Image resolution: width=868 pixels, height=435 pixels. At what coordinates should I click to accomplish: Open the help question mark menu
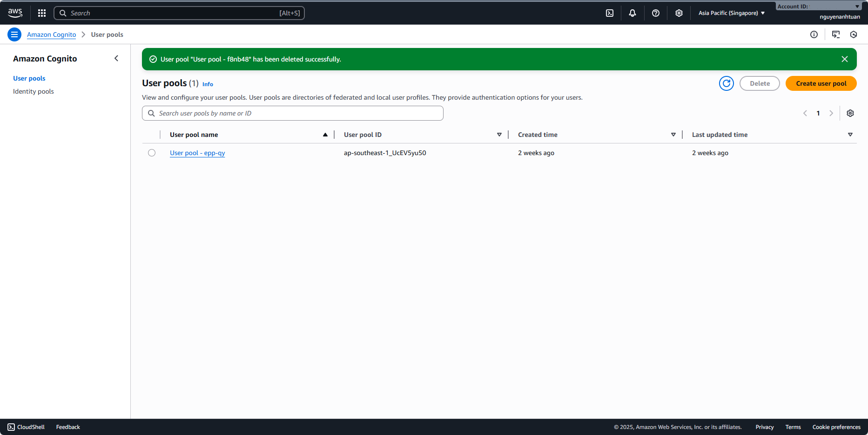coord(656,13)
